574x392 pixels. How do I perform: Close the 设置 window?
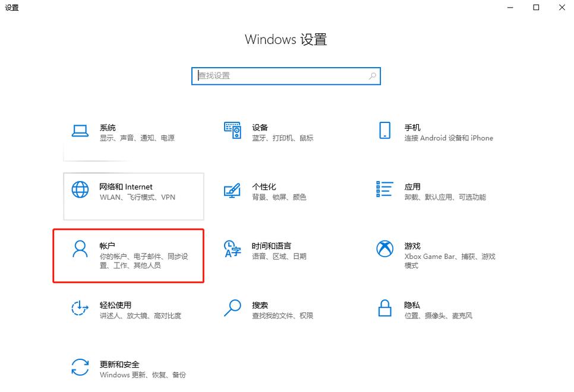click(562, 7)
